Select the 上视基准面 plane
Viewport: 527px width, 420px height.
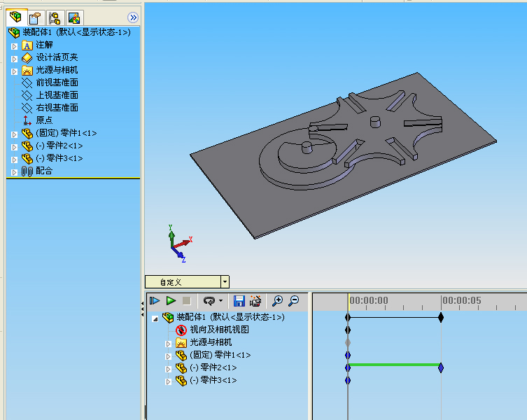(57, 95)
